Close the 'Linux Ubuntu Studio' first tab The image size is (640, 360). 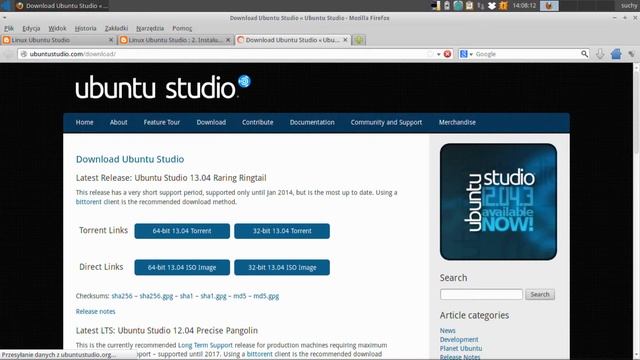[x=111, y=40]
